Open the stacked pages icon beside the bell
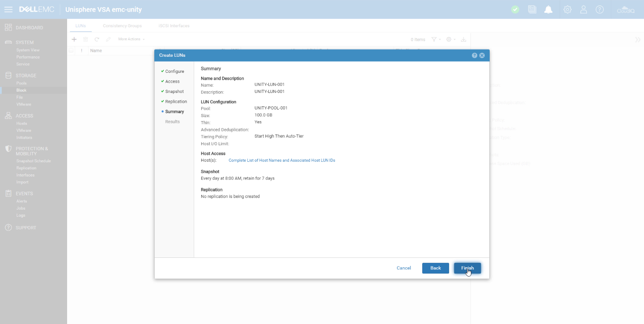Image resolution: width=644 pixels, height=324 pixels. tap(532, 9)
